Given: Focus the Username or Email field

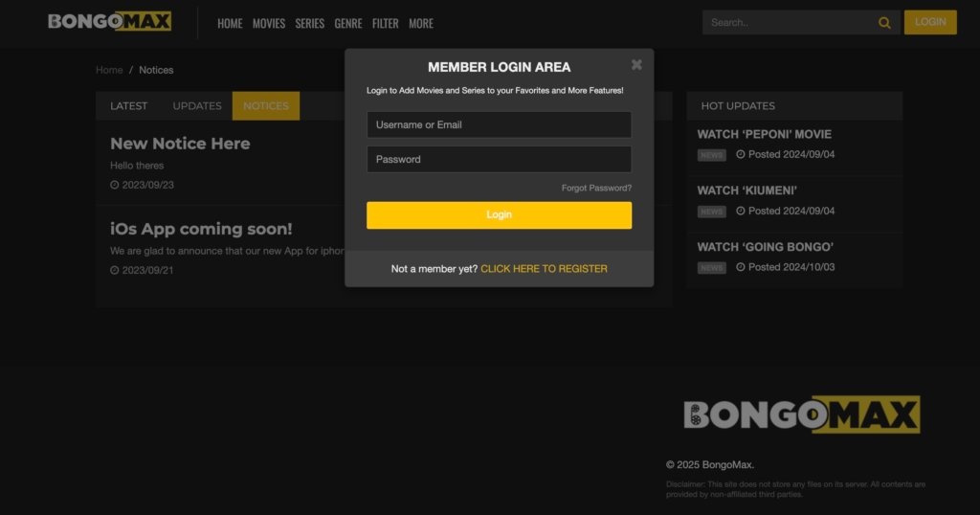Looking at the screenshot, I should click(x=499, y=125).
